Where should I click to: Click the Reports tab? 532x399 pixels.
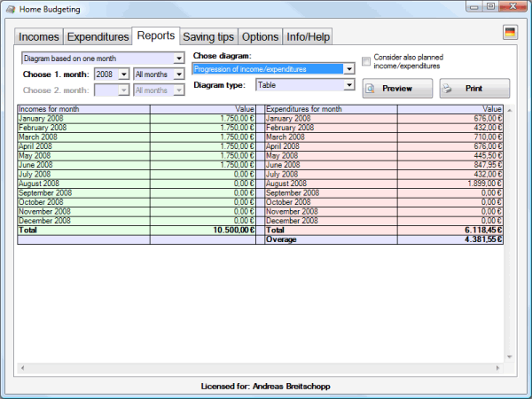pos(155,35)
